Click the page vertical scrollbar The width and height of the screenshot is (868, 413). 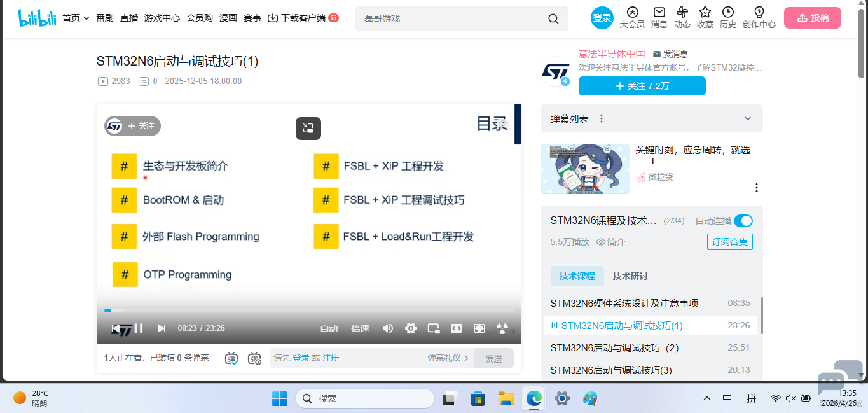click(x=862, y=45)
